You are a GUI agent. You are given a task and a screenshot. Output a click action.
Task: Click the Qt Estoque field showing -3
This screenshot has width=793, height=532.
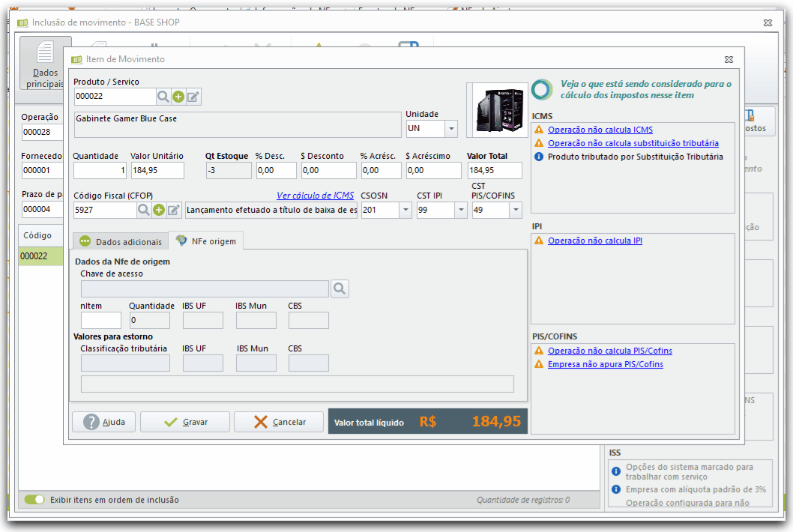pyautogui.click(x=229, y=170)
